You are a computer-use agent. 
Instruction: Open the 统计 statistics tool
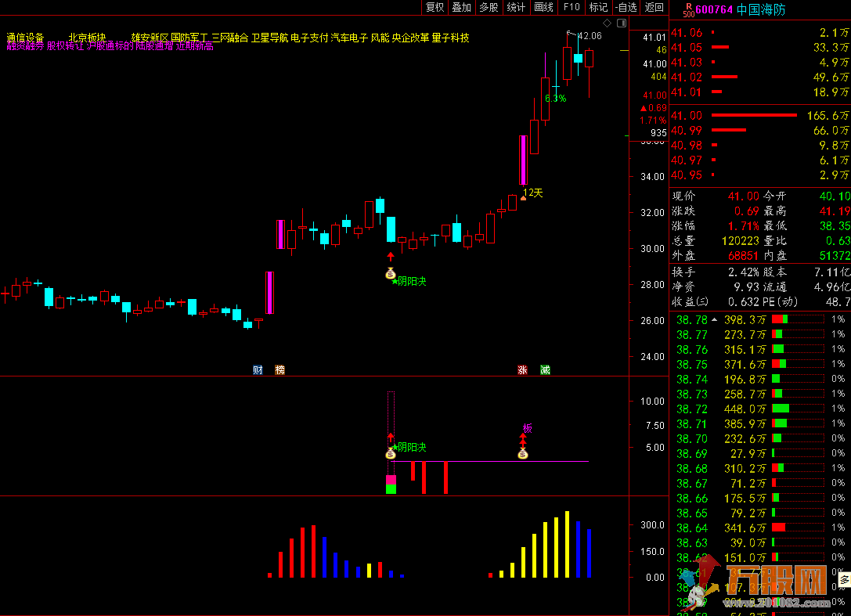516,7
